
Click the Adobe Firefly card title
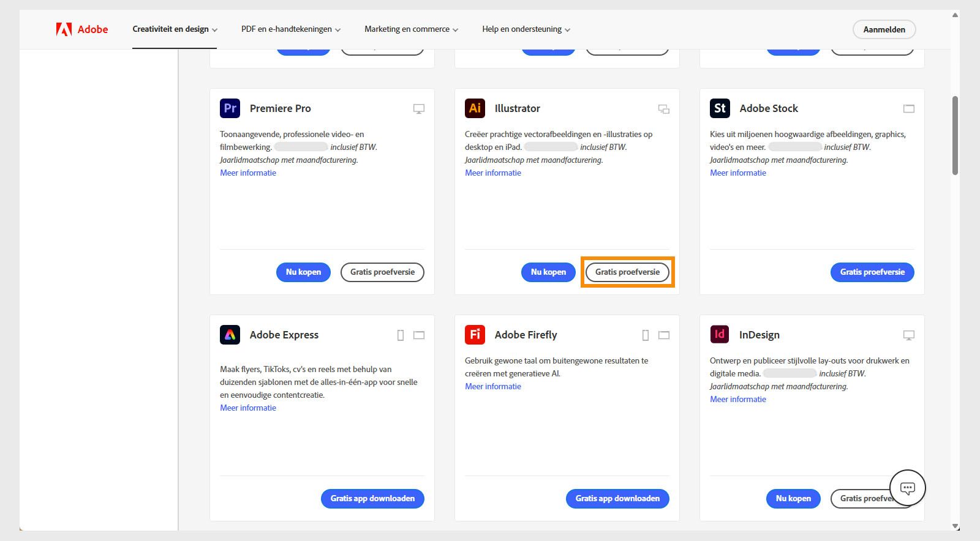coord(526,335)
